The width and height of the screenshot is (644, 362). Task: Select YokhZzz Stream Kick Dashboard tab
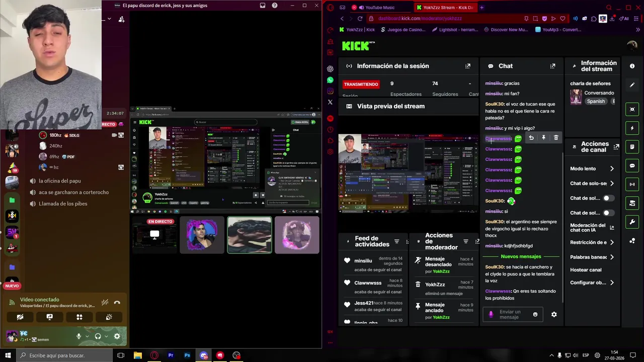tap(445, 8)
